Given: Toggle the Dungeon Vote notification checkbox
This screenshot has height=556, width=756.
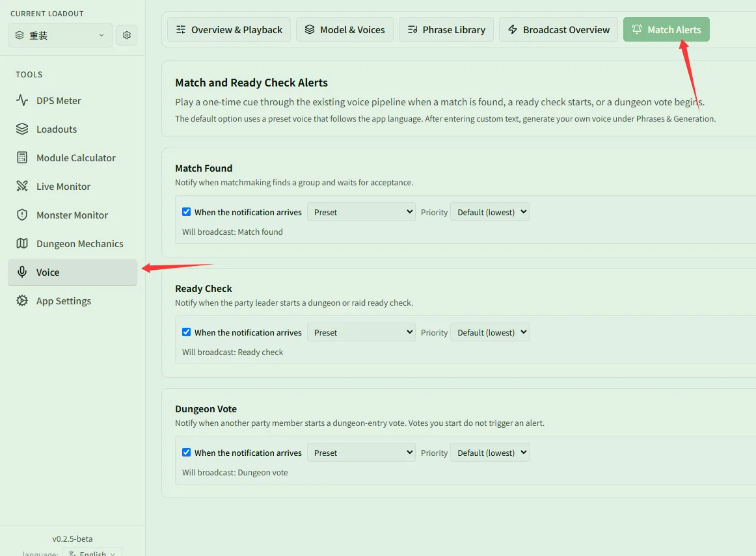Looking at the screenshot, I should click(x=187, y=453).
